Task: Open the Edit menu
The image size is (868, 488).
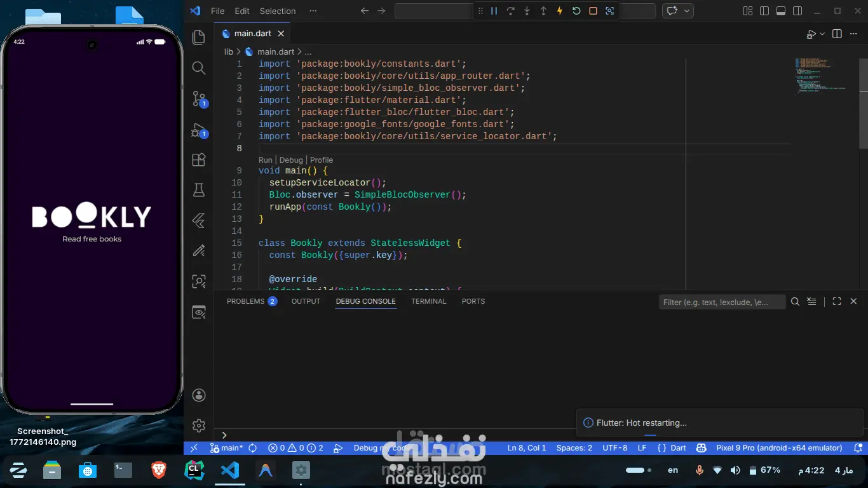Action: [x=242, y=11]
